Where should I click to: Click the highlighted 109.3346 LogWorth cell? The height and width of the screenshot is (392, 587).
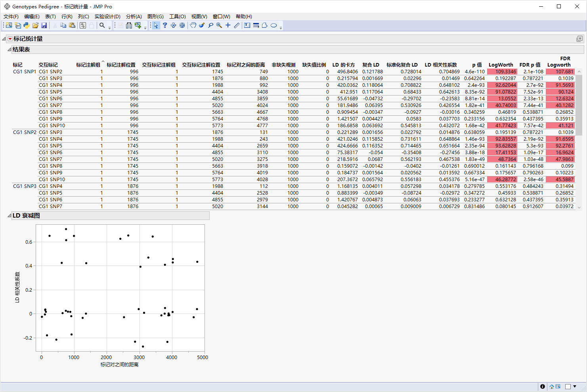pyautogui.click(x=502, y=72)
